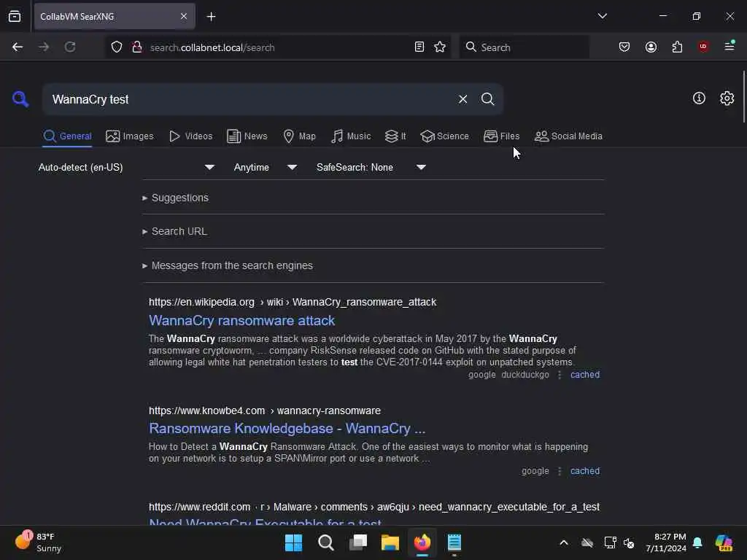The image size is (747, 560).
Task: Clear the WannaCry test search query
Action: tap(462, 99)
